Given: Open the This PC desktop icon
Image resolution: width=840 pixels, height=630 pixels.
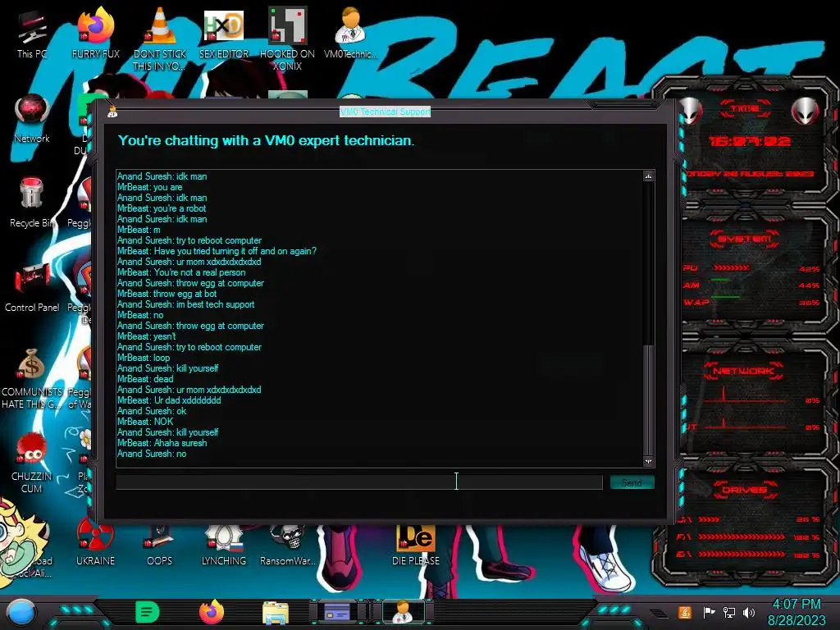Looking at the screenshot, I should (x=32, y=34).
